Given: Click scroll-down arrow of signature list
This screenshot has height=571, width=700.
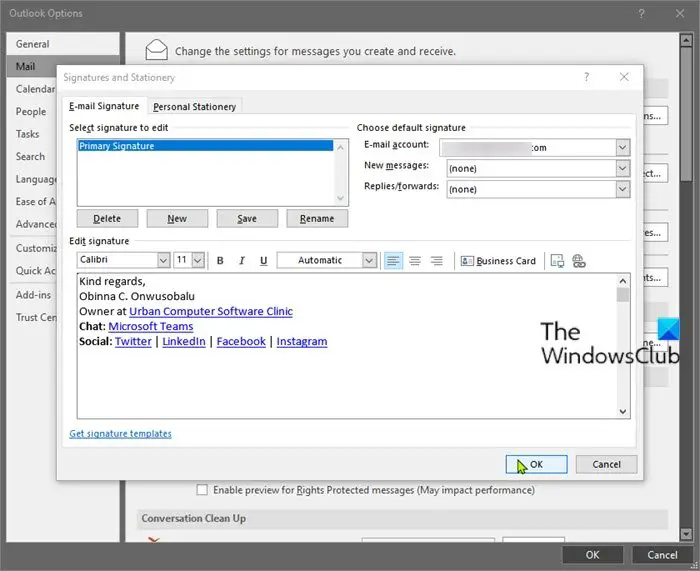Looking at the screenshot, I should (341, 198).
